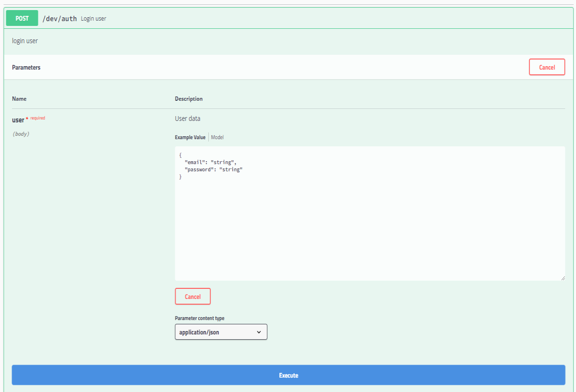Click the green POST method badge

pos(22,18)
